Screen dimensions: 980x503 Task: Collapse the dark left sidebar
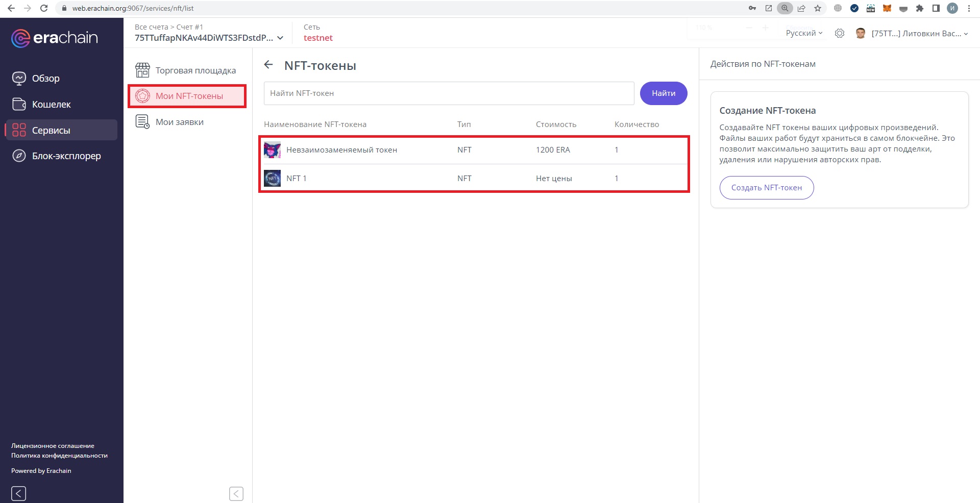click(x=18, y=493)
